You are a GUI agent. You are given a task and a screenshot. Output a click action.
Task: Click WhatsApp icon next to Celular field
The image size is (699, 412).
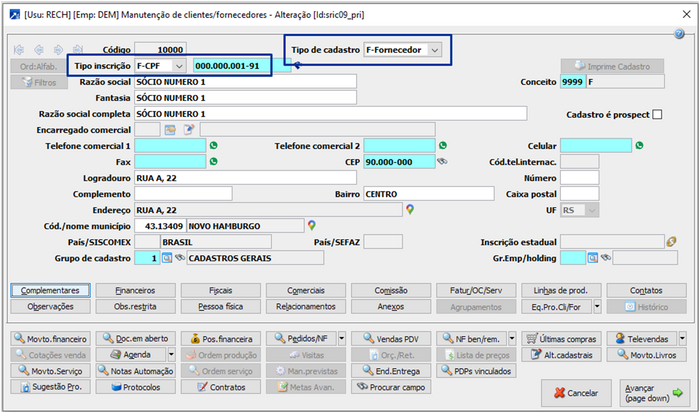tap(639, 145)
